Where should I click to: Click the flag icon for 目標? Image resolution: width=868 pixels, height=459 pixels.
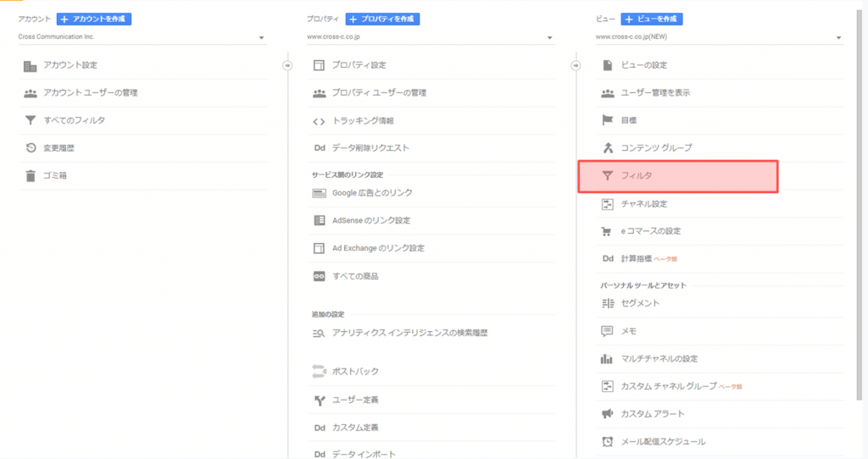[x=607, y=120]
